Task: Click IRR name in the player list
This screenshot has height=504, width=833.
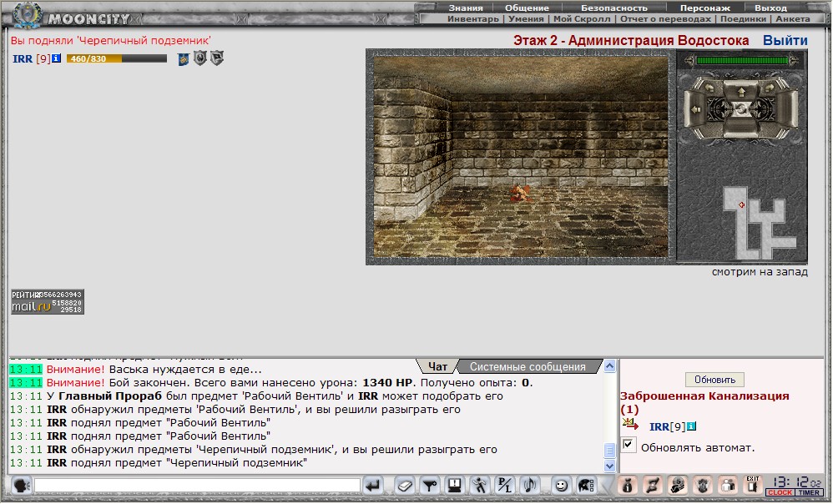Action: click(x=659, y=426)
